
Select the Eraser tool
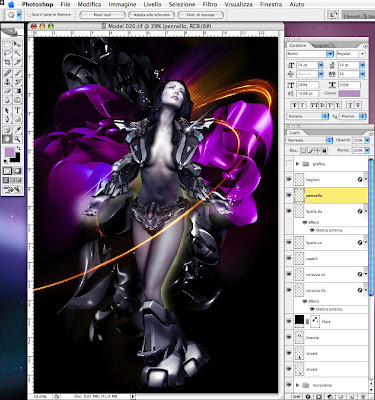click(7, 91)
